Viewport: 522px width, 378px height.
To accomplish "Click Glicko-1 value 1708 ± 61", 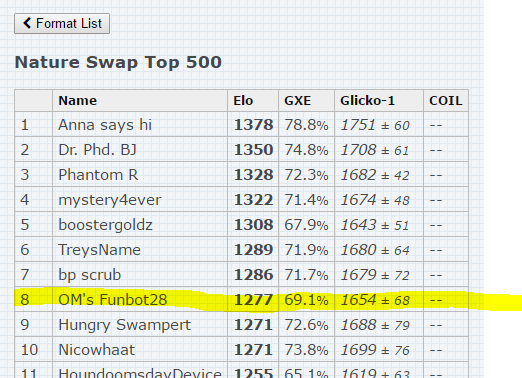I will tap(375, 150).
